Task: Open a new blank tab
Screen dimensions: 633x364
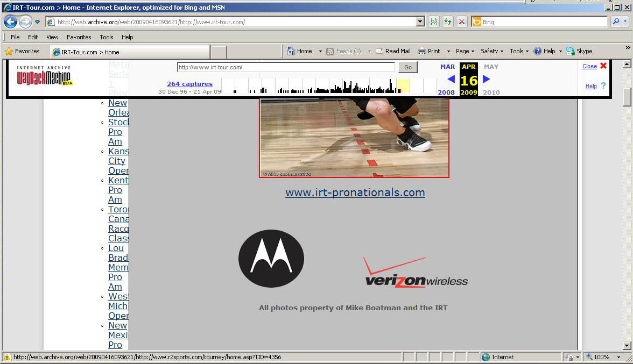Action: coord(219,52)
